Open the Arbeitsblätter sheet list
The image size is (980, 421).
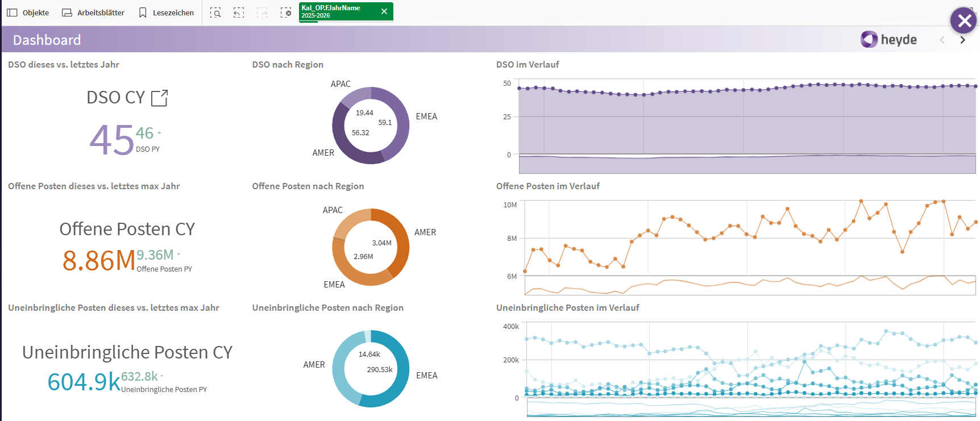pos(93,12)
